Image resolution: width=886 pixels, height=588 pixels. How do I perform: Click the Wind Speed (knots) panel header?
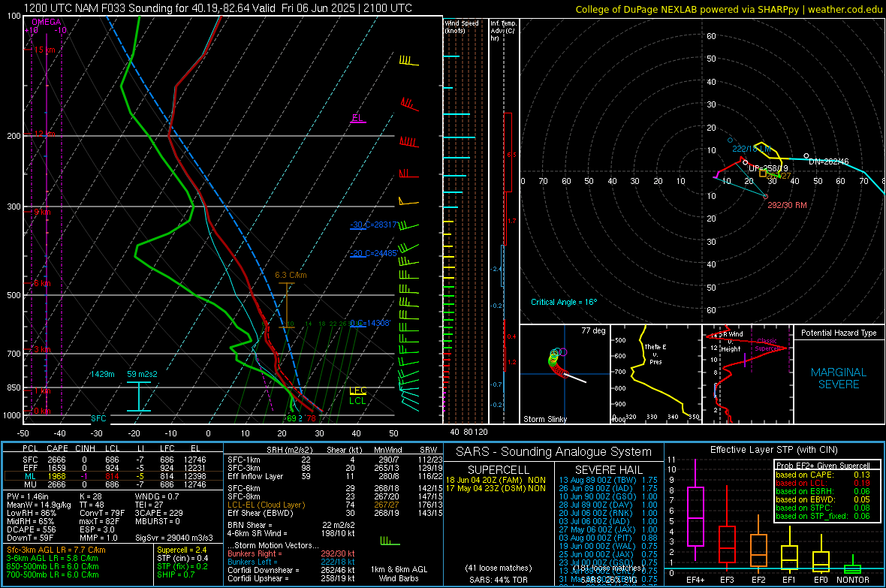462,26
